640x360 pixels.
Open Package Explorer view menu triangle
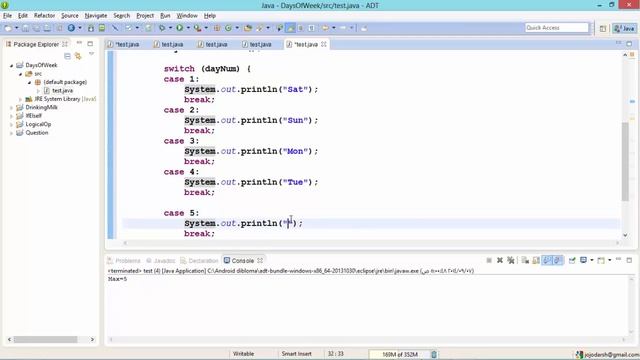pyautogui.click(x=91, y=54)
